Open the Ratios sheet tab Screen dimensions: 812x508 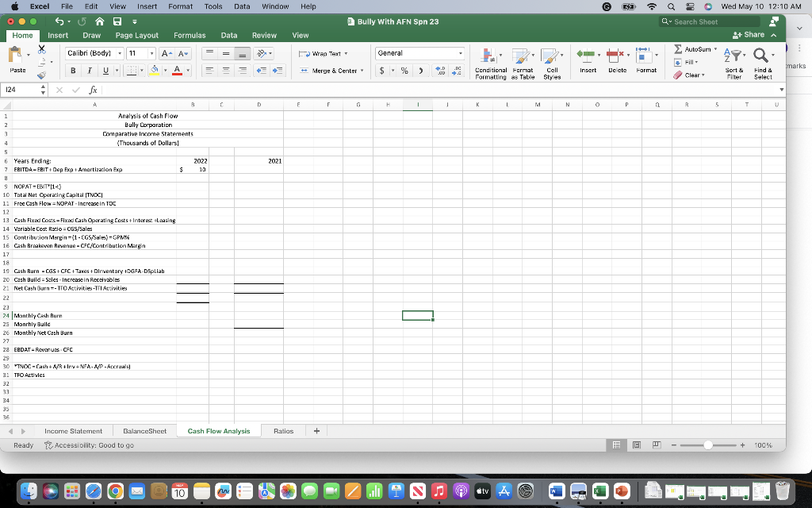click(283, 430)
